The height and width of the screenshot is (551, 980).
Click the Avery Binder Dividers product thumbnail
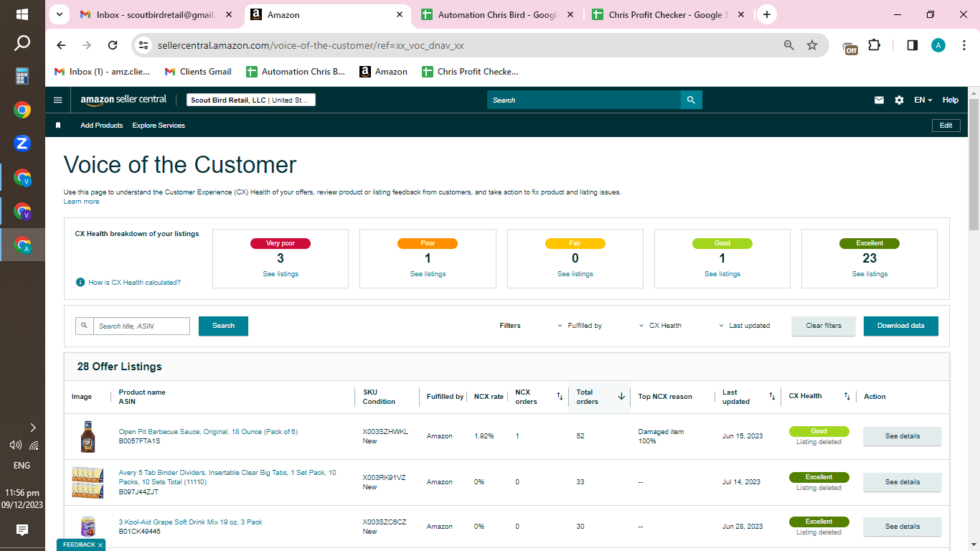pyautogui.click(x=88, y=482)
